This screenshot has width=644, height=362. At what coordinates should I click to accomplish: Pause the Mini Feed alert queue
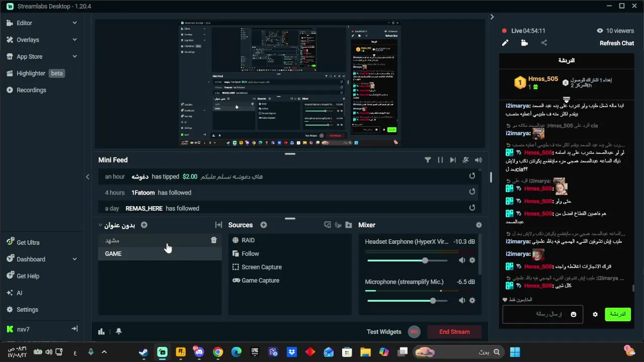(x=440, y=160)
